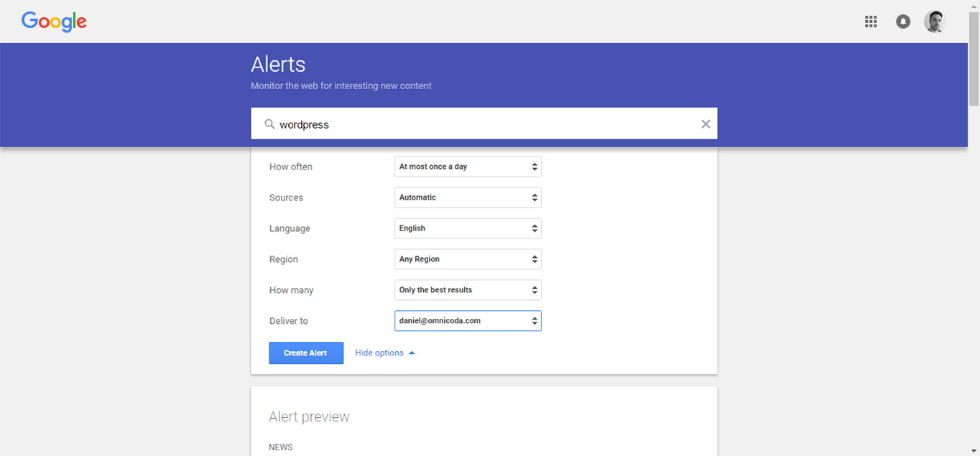Click the search magnifier icon
Screen dimensions: 980x456
269,124
